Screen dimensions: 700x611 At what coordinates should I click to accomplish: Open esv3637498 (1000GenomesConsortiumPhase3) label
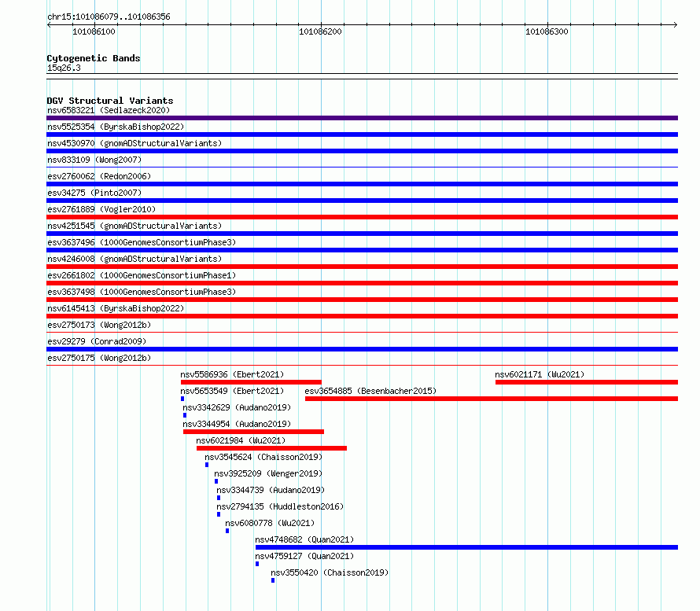coord(142,292)
